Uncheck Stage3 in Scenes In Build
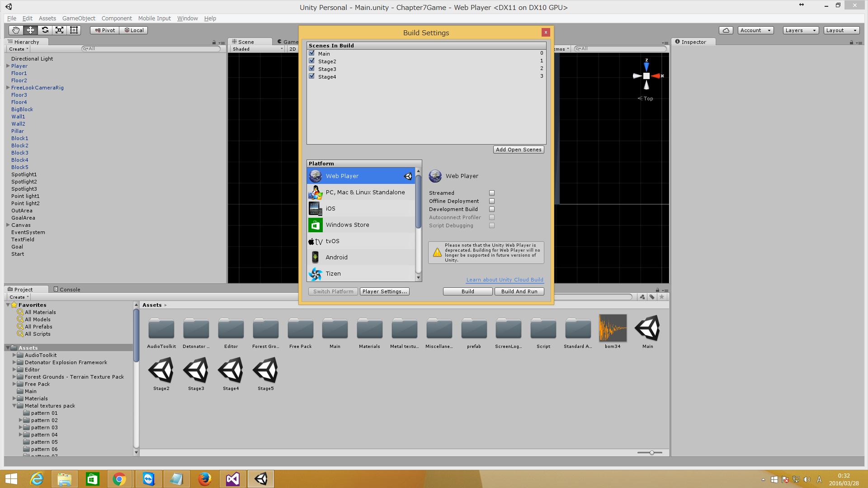This screenshot has width=868, height=488. [x=312, y=68]
